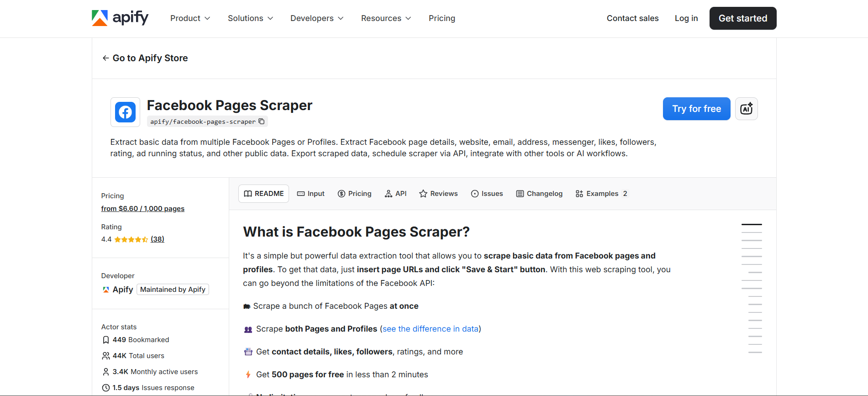Expand the Developers menu
The image size is (868, 396).
tap(317, 18)
